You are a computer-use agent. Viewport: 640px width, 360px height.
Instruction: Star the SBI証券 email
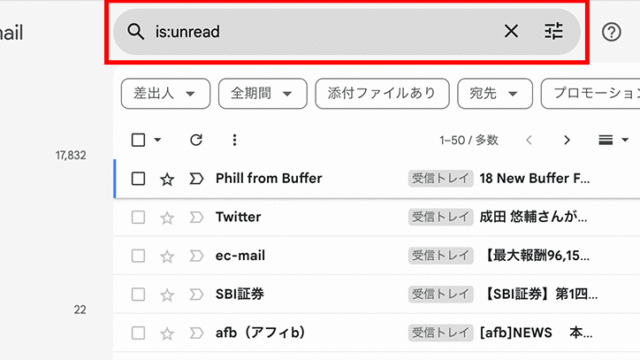pyautogui.click(x=167, y=295)
